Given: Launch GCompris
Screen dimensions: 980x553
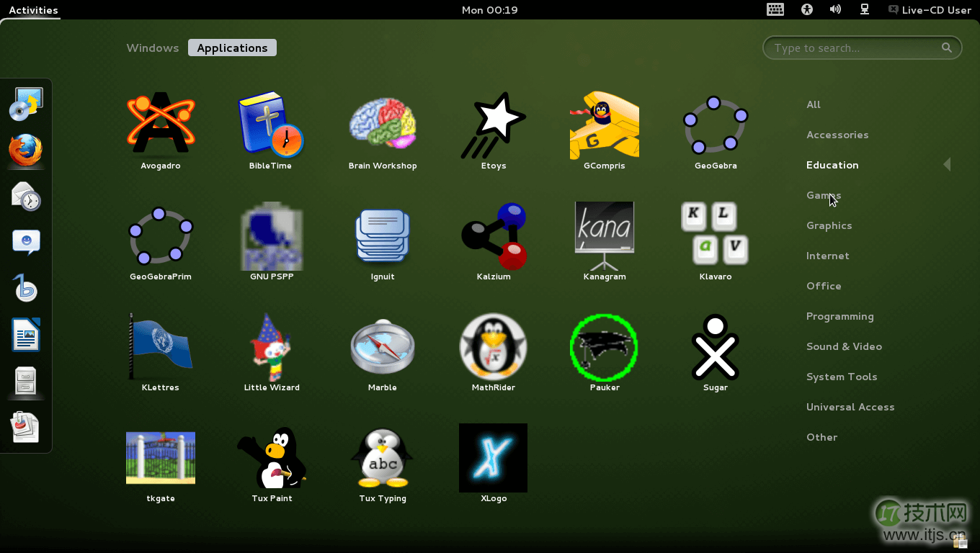Looking at the screenshot, I should click(x=605, y=130).
